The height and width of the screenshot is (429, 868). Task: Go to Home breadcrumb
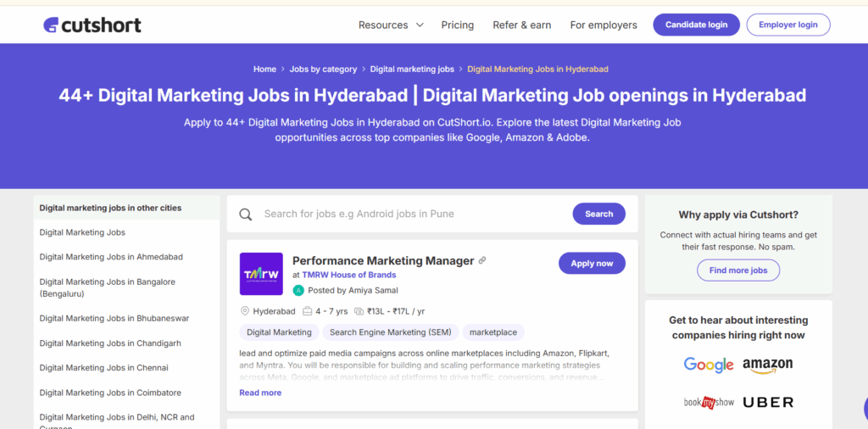264,70
